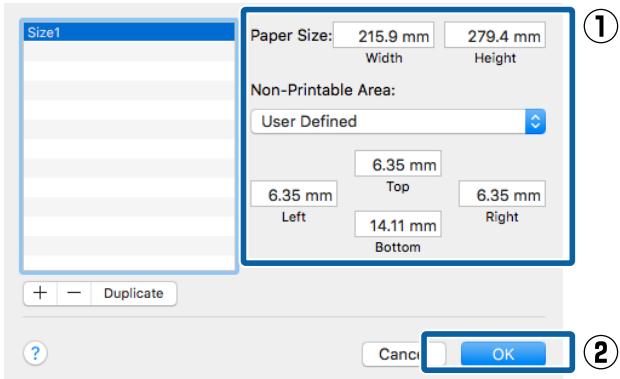Edit the Bottom margin 14.11 mm field

(x=398, y=224)
